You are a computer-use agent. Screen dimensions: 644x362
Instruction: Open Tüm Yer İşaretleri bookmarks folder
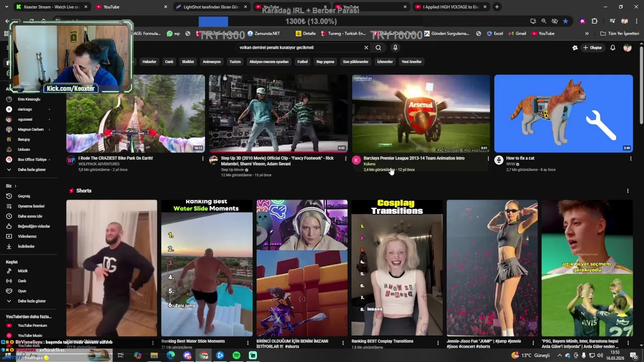(619, 34)
